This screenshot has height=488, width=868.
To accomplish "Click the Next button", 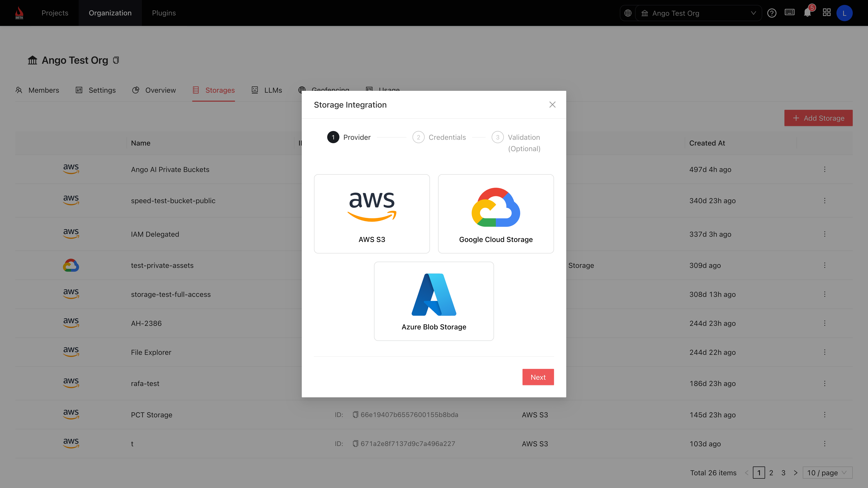I will 538,377.
